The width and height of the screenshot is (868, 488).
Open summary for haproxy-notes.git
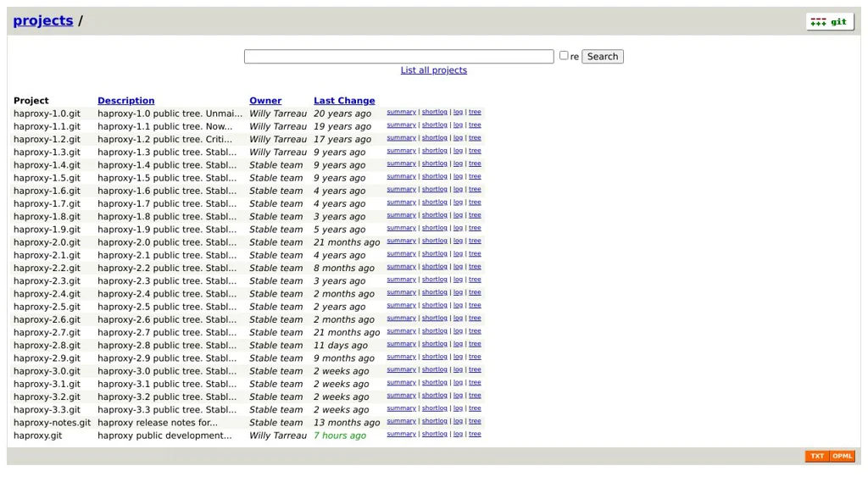[401, 420]
